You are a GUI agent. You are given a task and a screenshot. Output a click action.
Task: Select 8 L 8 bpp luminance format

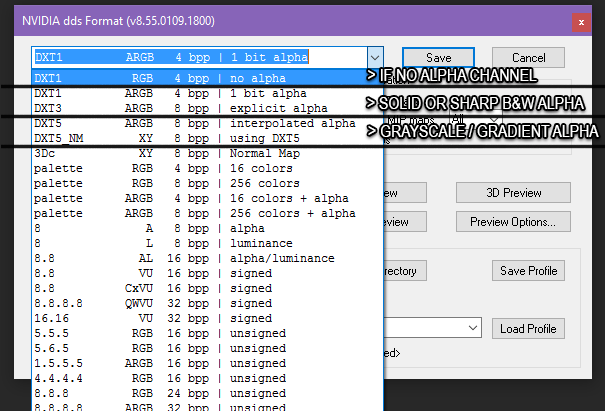tap(208, 244)
